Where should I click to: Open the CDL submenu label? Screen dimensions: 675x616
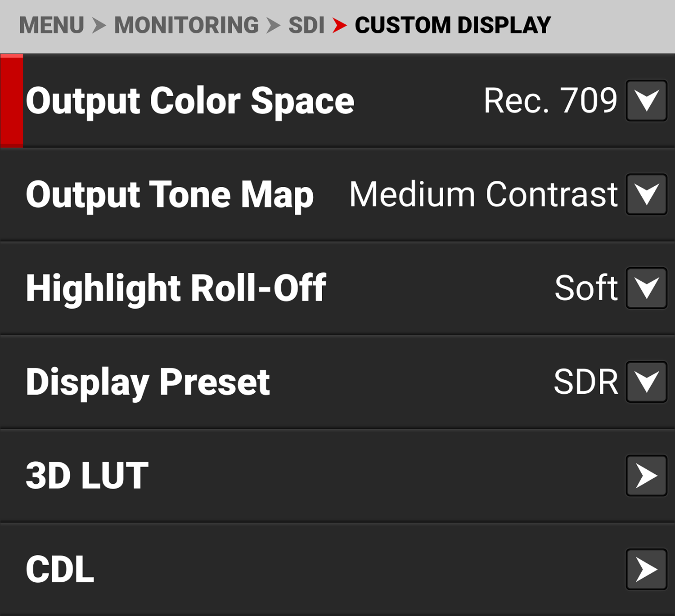tap(60, 570)
